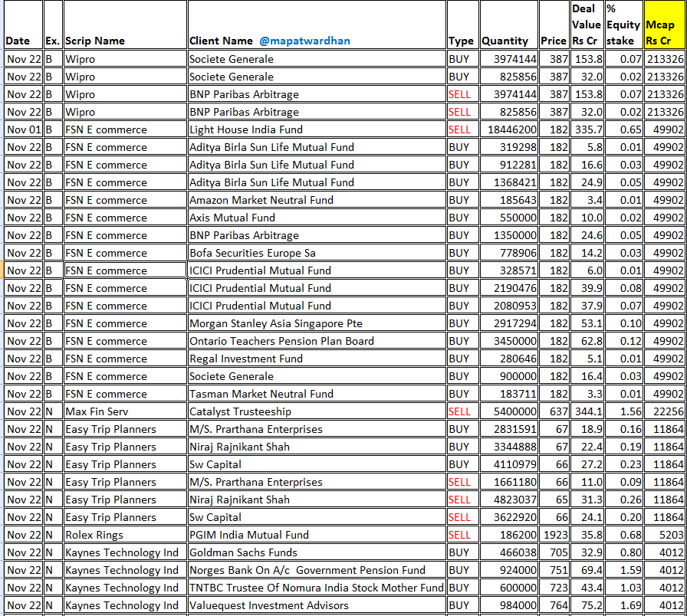Screen dimensions: 687x616
Task: Select the yellow Mcap Rs Cr header
Action: [x=664, y=25]
